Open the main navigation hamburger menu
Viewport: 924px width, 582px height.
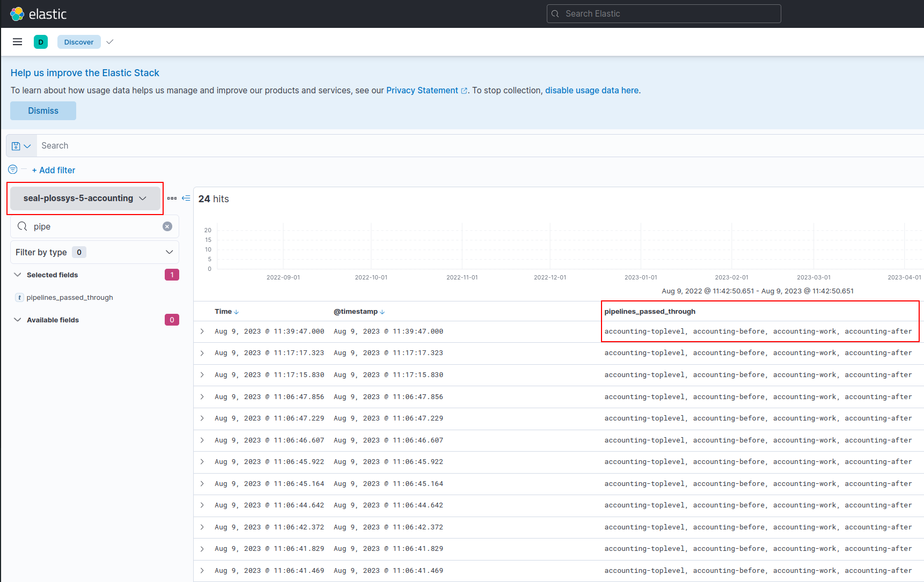click(x=17, y=41)
